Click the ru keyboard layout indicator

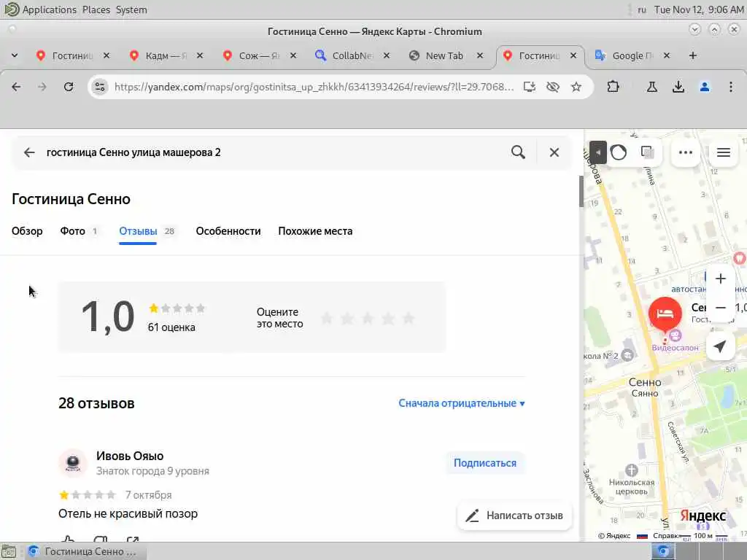tap(642, 9)
